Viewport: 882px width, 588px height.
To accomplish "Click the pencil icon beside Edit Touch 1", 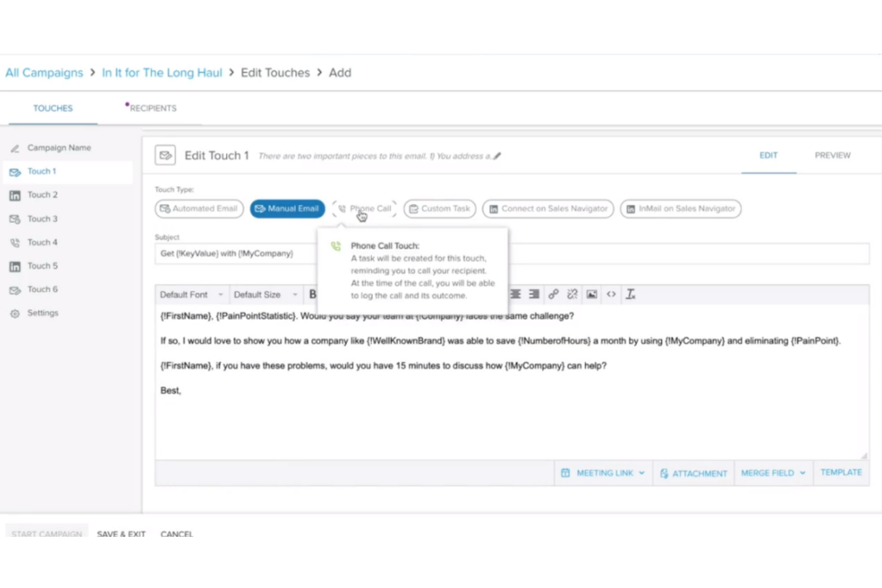I will pyautogui.click(x=498, y=155).
